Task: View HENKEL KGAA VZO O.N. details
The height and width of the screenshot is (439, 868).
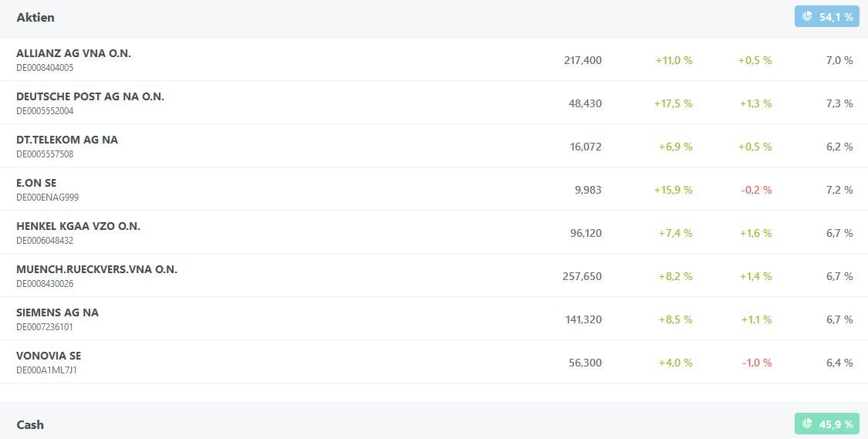Action: (78, 226)
